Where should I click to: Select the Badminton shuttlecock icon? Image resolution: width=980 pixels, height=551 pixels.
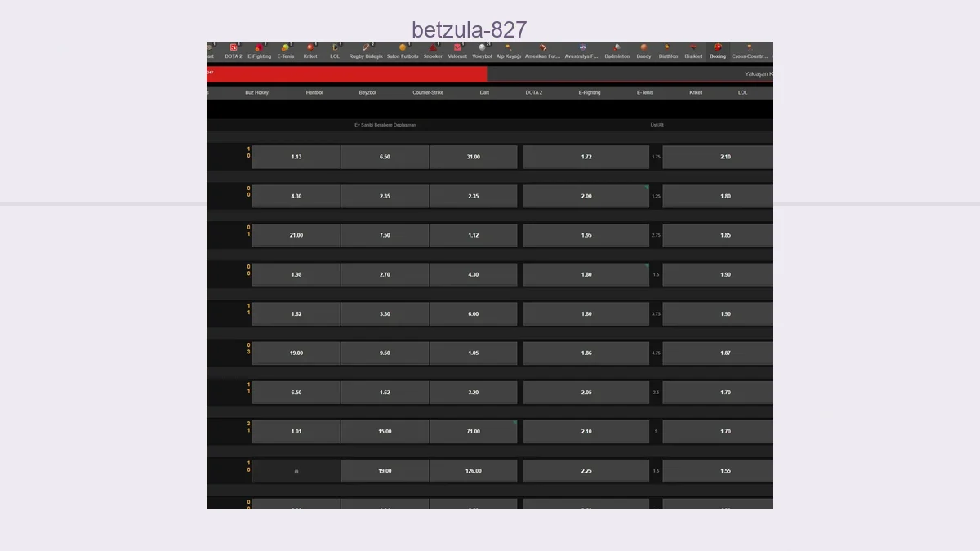click(x=617, y=49)
